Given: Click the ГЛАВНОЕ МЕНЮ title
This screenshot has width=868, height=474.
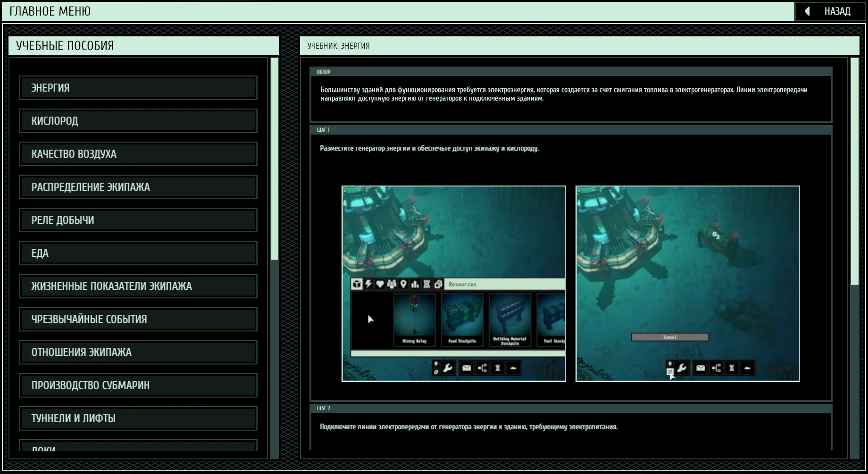Looking at the screenshot, I should (50, 11).
